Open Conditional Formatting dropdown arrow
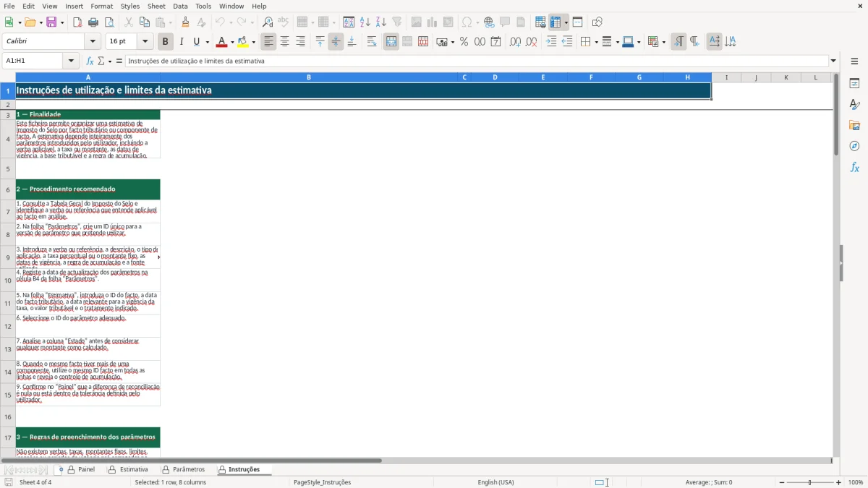Screen dimensions: 868x488 tap(663, 42)
